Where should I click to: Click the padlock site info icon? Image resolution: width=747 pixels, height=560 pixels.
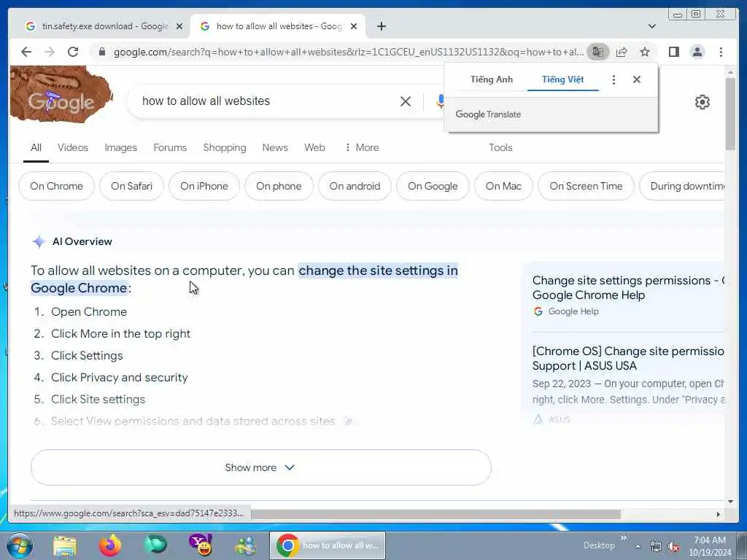click(x=102, y=52)
